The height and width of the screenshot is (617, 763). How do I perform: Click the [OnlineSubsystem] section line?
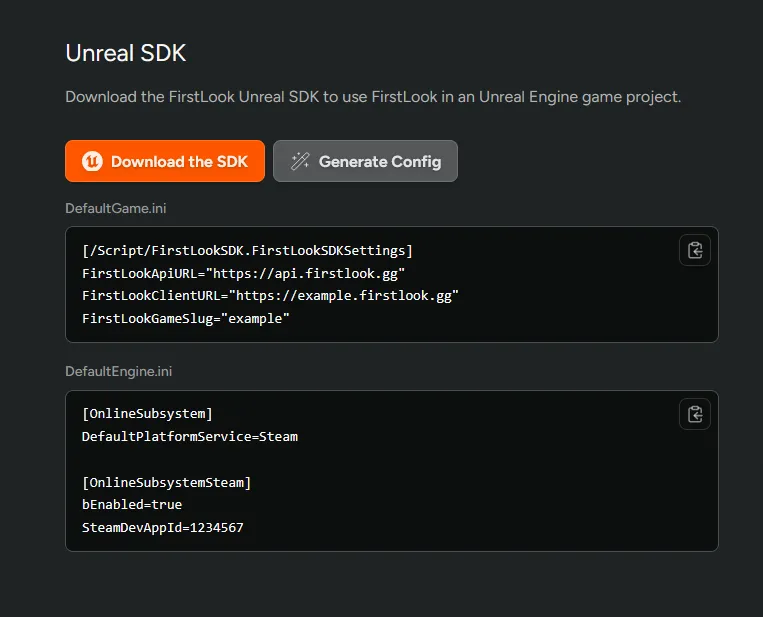(147, 414)
